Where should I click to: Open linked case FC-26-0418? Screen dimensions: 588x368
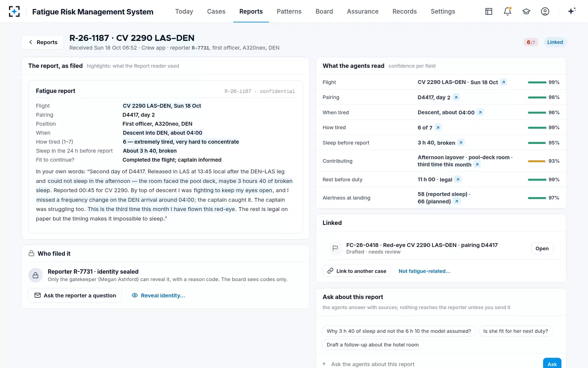click(542, 248)
